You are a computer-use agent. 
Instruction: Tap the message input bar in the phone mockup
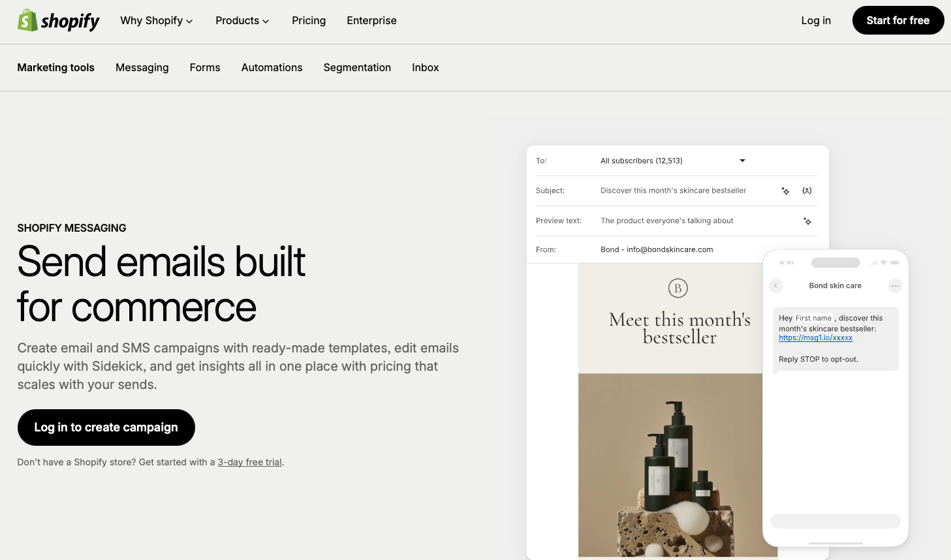point(835,521)
